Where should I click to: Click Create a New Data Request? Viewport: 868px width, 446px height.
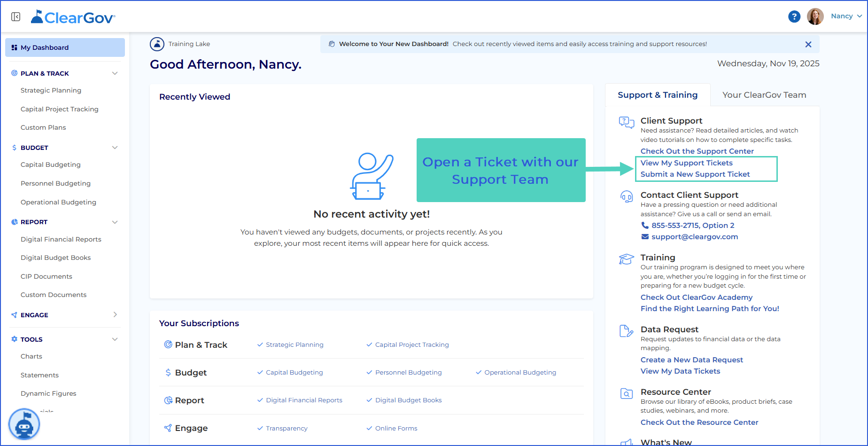[692, 360]
